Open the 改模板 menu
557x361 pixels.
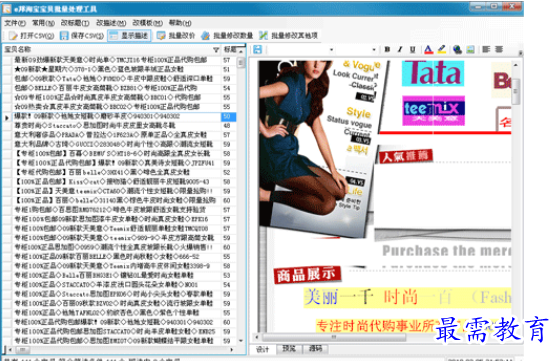pyautogui.click(x=147, y=23)
